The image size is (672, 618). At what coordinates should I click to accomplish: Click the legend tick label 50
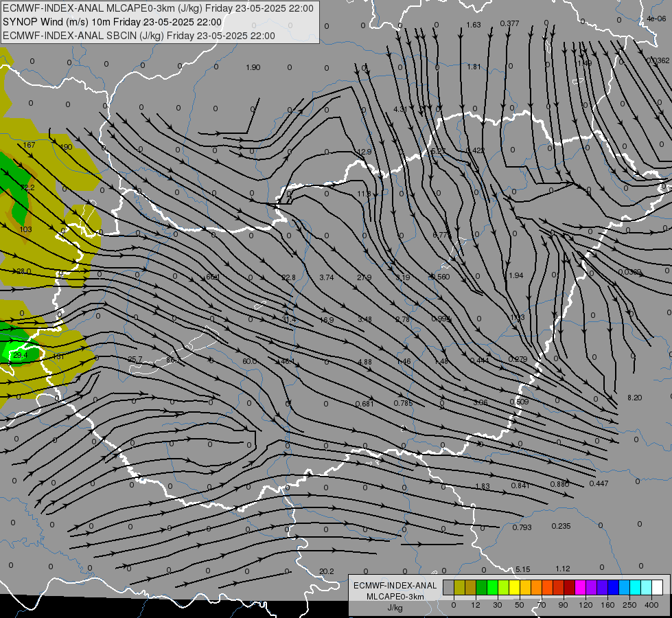(x=520, y=605)
